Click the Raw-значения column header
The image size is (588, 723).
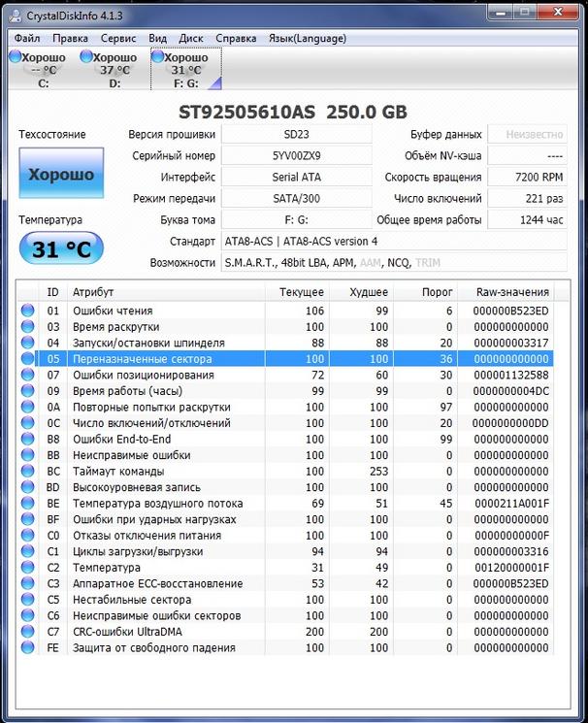tap(506, 292)
